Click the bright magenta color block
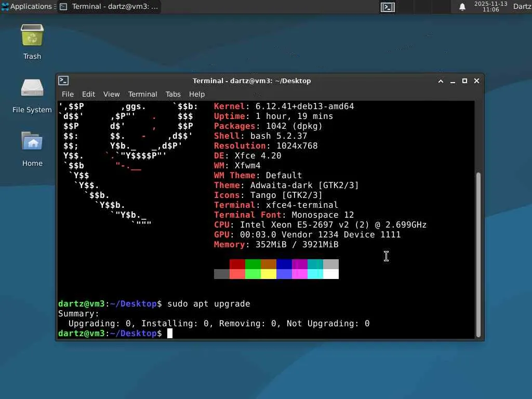The height and width of the screenshot is (399, 532). point(300,274)
